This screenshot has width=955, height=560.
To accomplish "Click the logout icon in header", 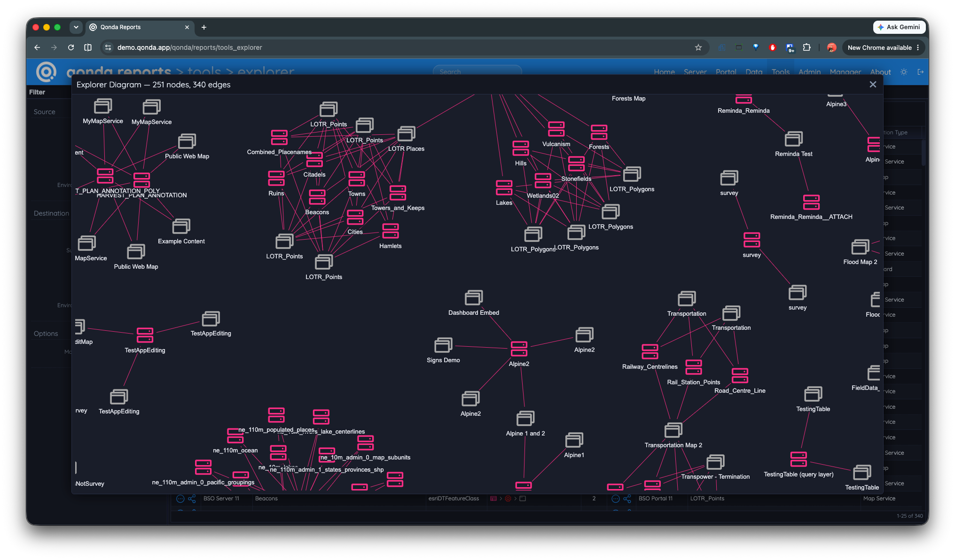I will coord(921,72).
